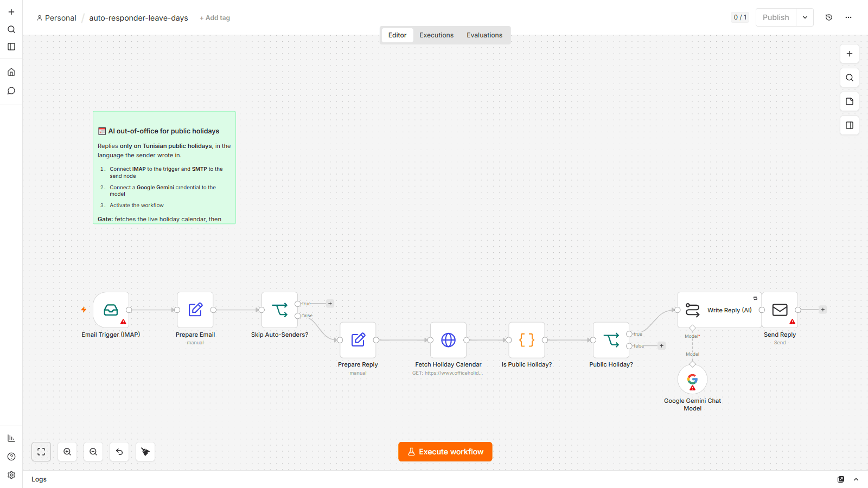
Task: Zoom in on the workflow canvas
Action: (x=67, y=452)
